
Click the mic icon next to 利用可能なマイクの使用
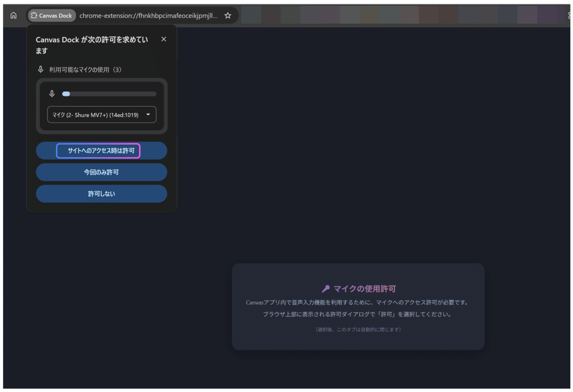tap(41, 69)
